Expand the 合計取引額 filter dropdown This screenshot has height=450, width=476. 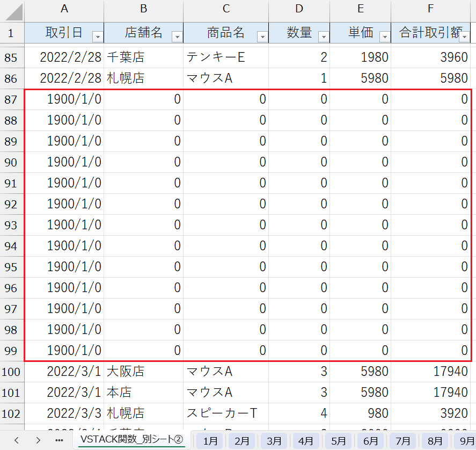(465, 37)
